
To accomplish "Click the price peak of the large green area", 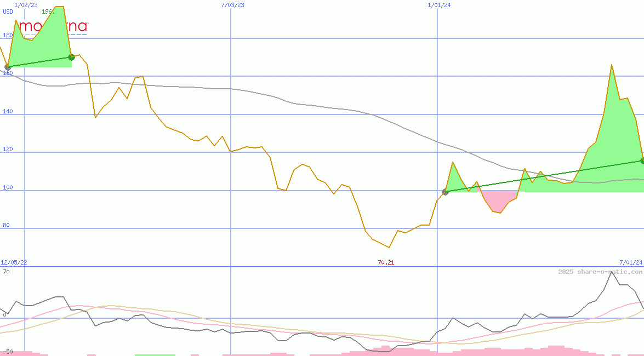I will [611, 65].
